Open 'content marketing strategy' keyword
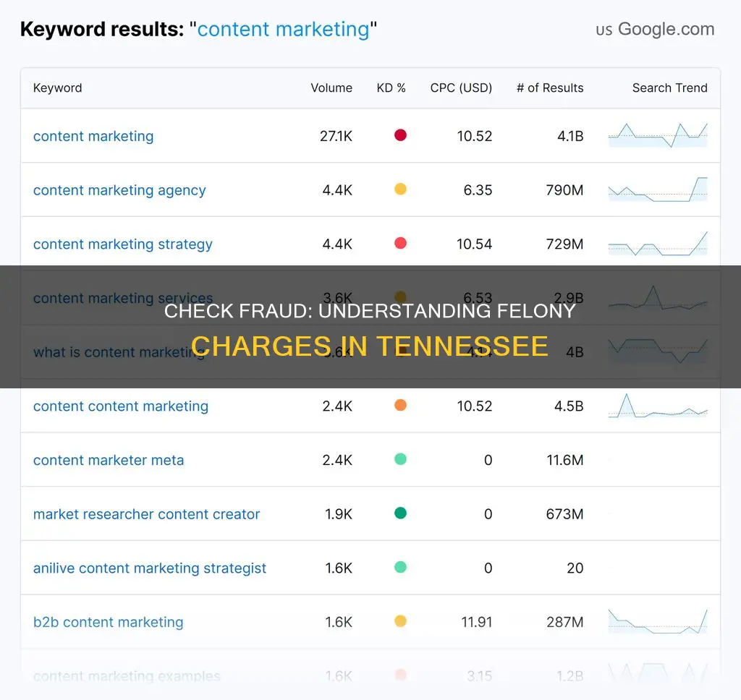741x700 pixels. coord(123,244)
